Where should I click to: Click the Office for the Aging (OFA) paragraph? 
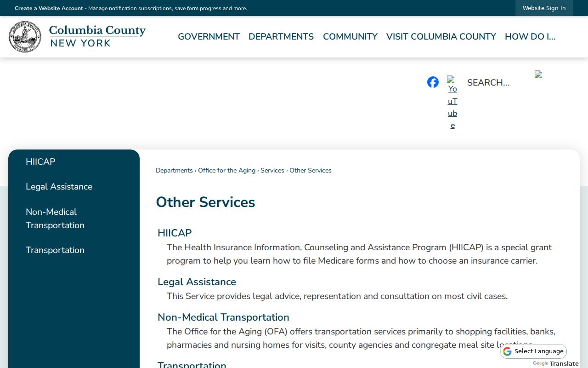[361, 338]
